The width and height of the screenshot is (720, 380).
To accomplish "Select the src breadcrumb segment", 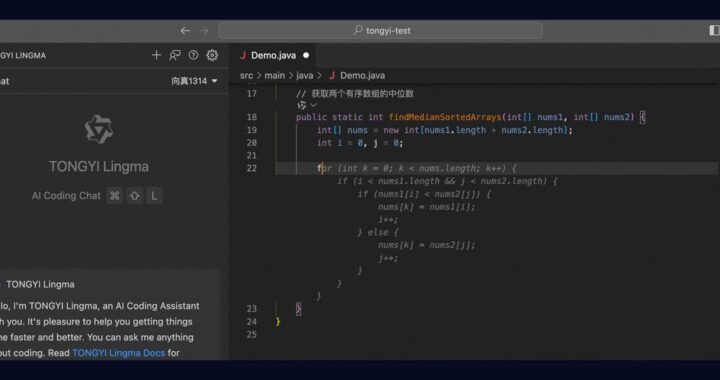I will (246, 76).
